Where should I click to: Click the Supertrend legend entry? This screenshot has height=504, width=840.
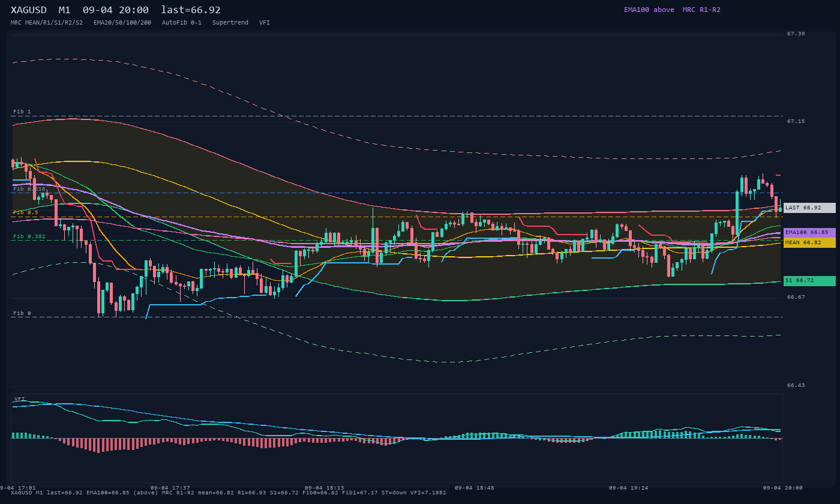pyautogui.click(x=230, y=23)
